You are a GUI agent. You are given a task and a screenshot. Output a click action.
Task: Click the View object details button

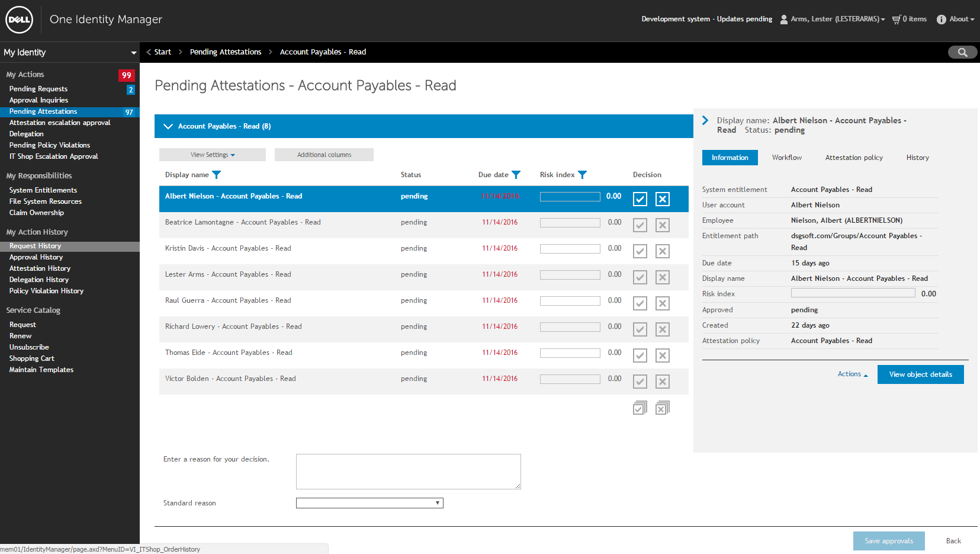(x=920, y=374)
